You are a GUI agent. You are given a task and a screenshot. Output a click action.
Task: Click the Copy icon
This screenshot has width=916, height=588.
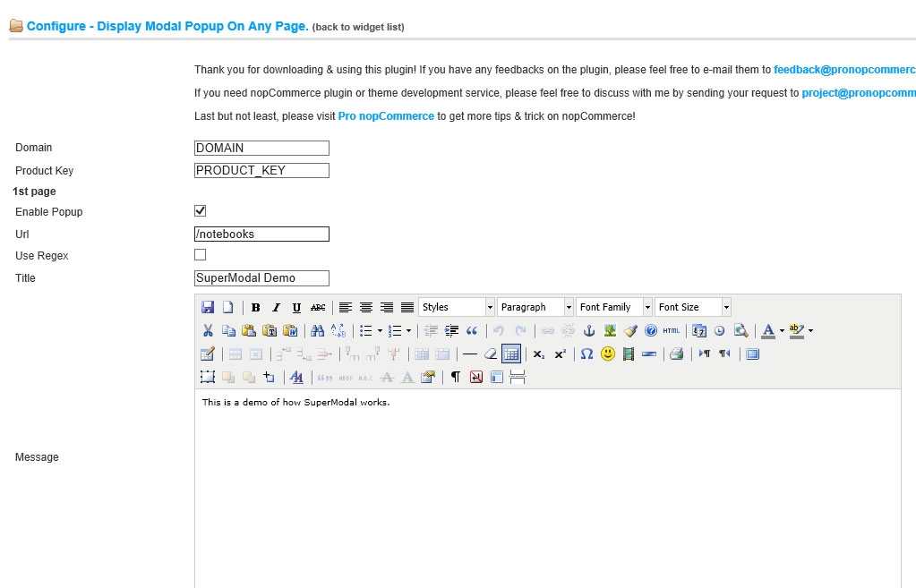point(228,330)
